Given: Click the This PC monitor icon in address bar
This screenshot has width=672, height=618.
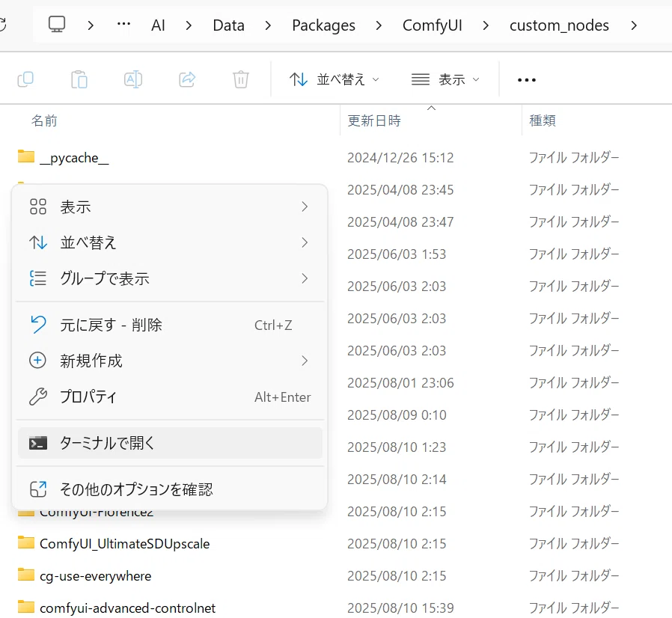Looking at the screenshot, I should [57, 25].
